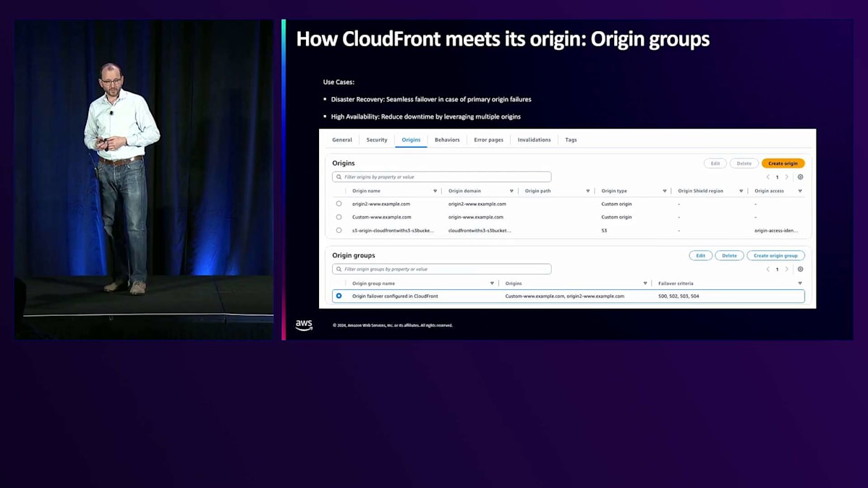Go to next page in Origins table
Screen dimensions: 868x488
tap(787, 177)
